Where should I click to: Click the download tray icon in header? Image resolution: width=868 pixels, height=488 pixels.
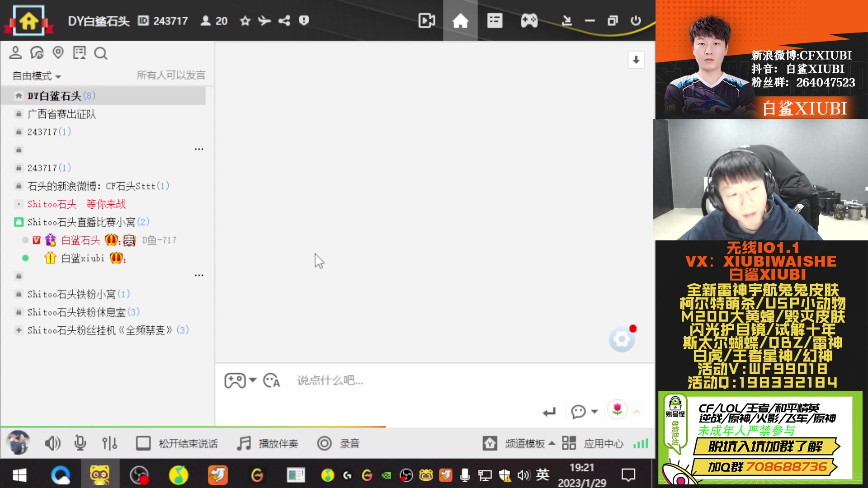point(566,21)
